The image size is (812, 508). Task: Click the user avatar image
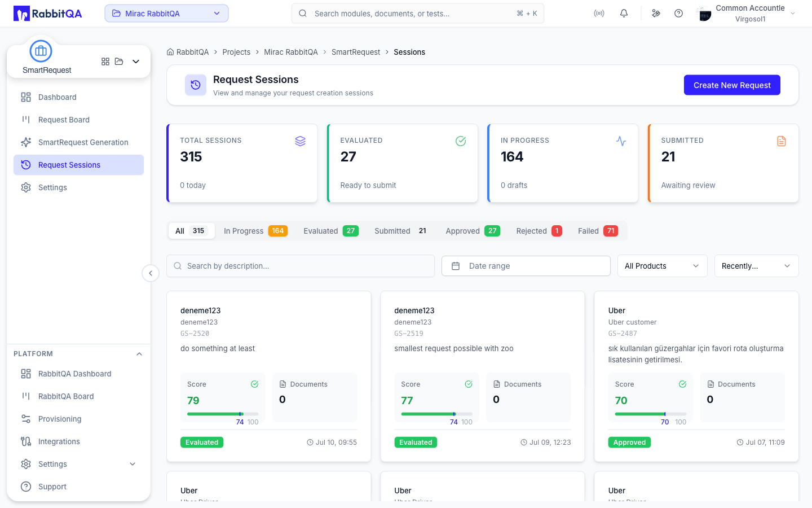coord(704,14)
